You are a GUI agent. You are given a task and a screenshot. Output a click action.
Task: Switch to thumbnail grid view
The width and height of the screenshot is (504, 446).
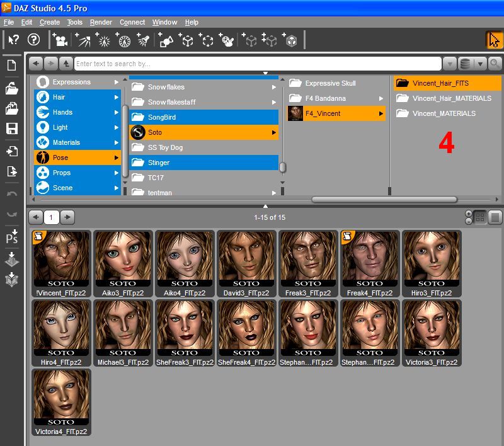pyautogui.click(x=480, y=217)
